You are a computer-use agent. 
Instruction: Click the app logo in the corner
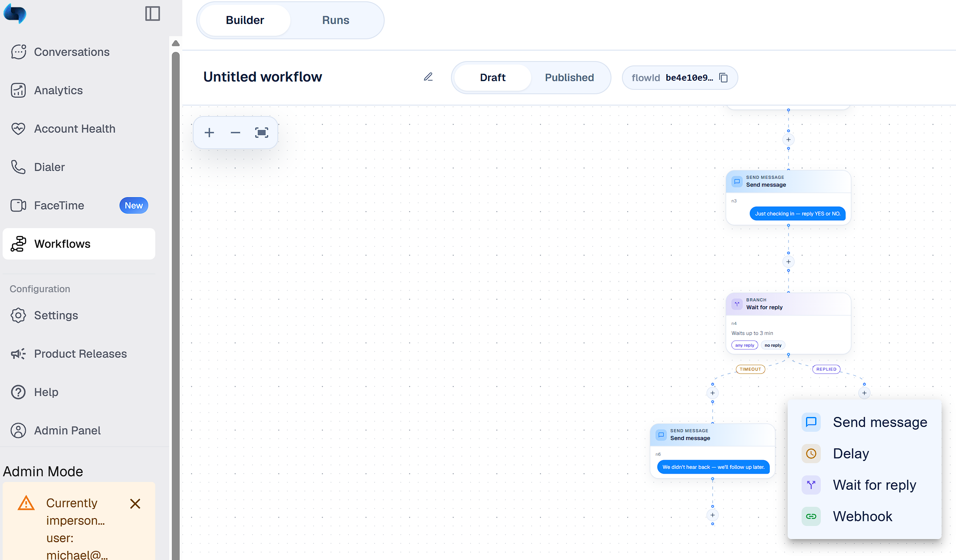click(x=15, y=14)
